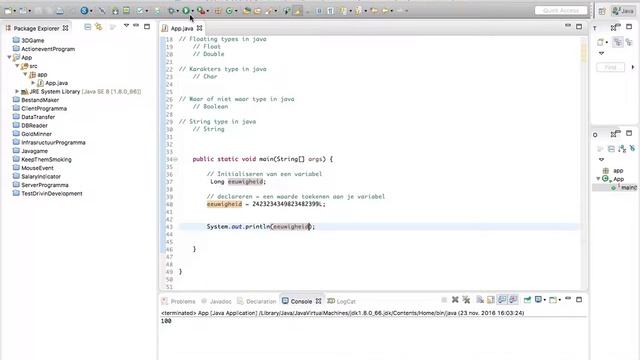Image resolution: width=640 pixels, height=360 pixels.
Task: Click the Open Type folder toolbar icon
Action: (x=247, y=11)
